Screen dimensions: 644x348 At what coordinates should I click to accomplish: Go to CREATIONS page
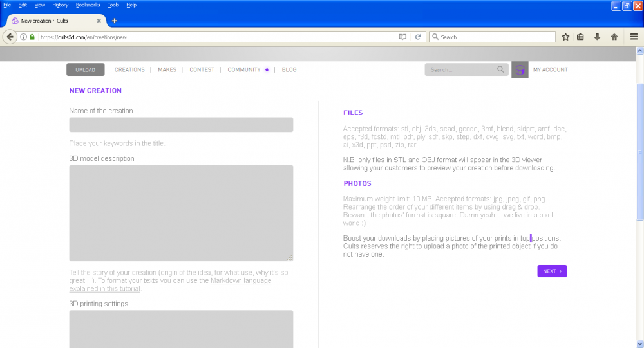click(129, 69)
